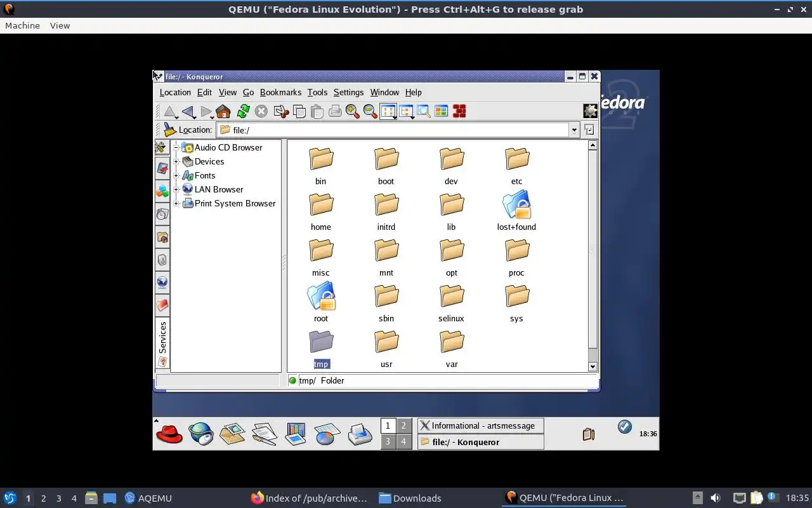This screenshot has height=508, width=812.
Task: Switch to Tree View mode button
Action: coord(406,112)
